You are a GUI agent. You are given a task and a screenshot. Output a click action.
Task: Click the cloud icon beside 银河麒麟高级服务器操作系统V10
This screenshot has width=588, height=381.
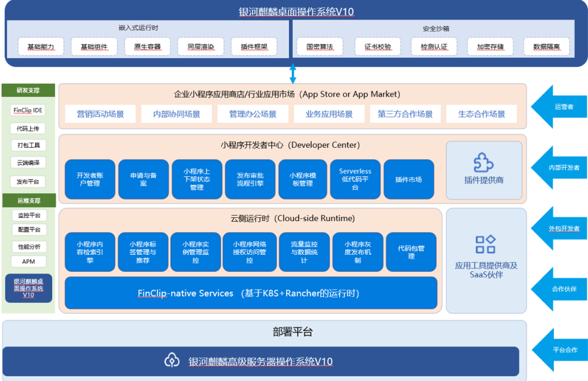pos(172,361)
